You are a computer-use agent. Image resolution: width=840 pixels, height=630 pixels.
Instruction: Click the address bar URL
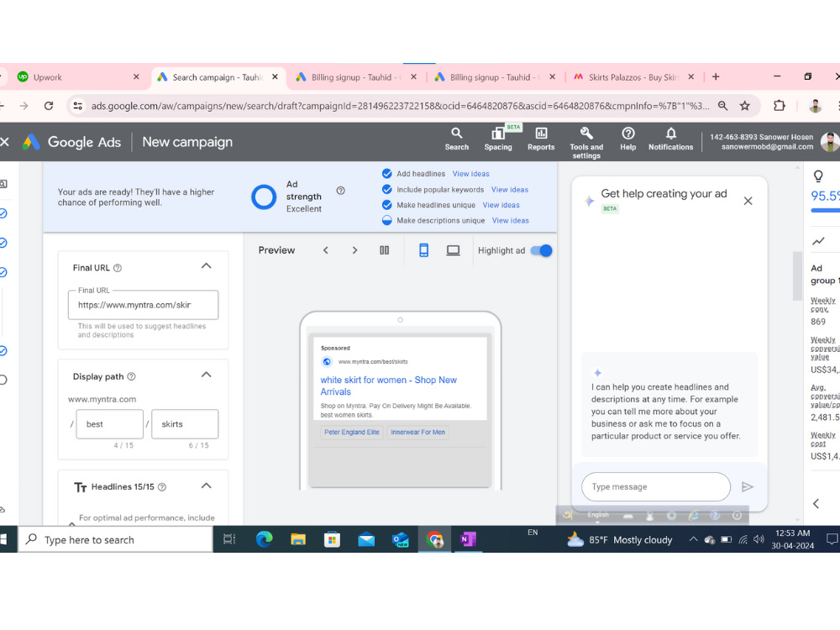click(400, 106)
